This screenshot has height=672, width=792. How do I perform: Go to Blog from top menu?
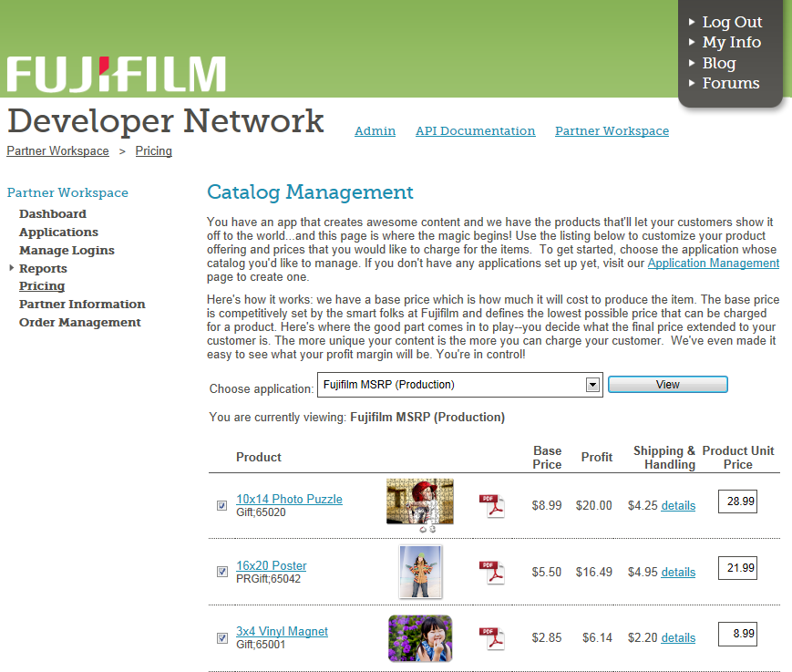719,63
